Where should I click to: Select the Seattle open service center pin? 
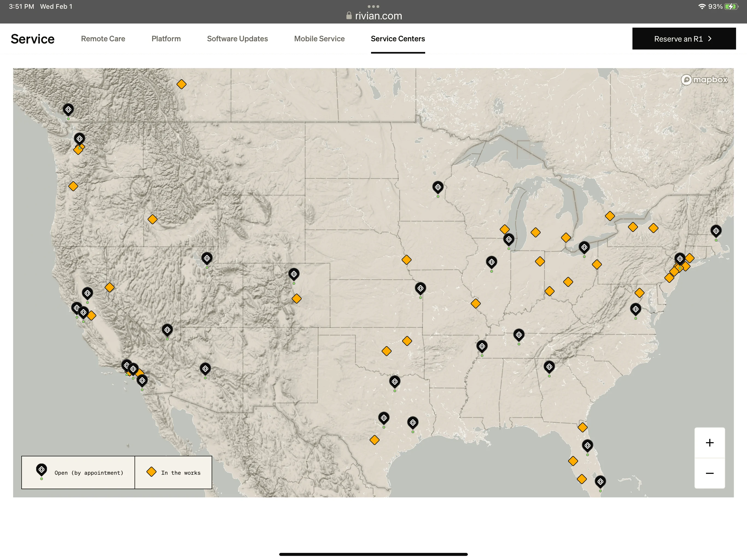79,139
